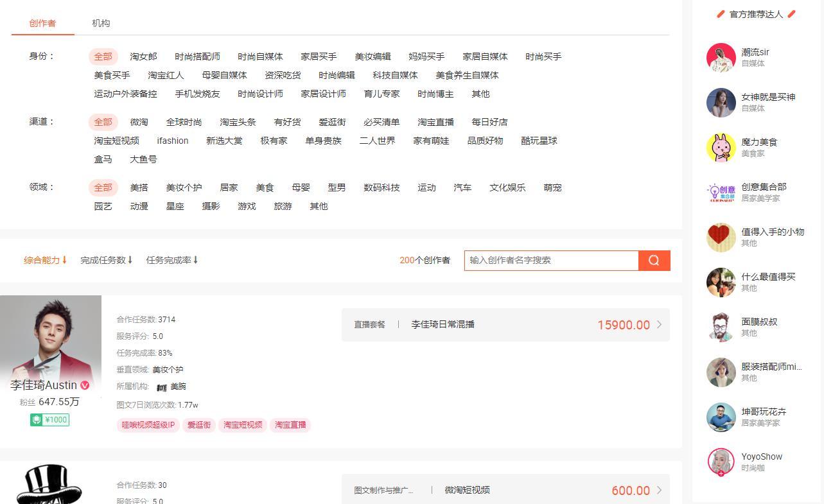Screen dimensions: 824x504
Task: Filter identity by 美妆编辑
Action: coord(373,56)
